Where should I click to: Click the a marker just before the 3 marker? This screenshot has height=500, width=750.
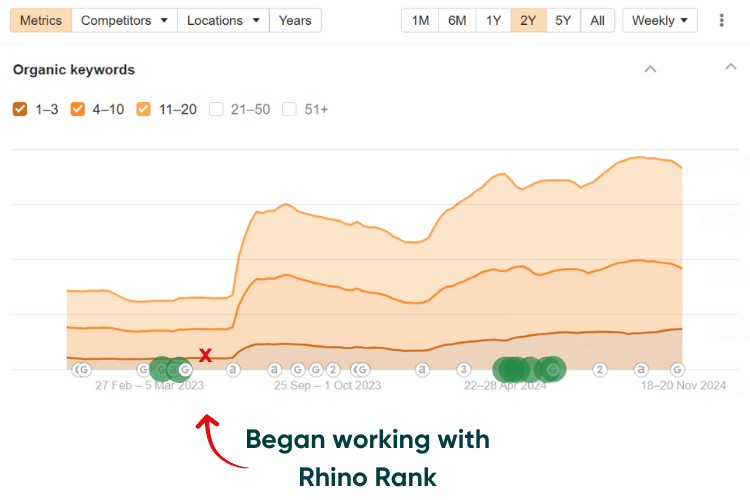point(422,369)
